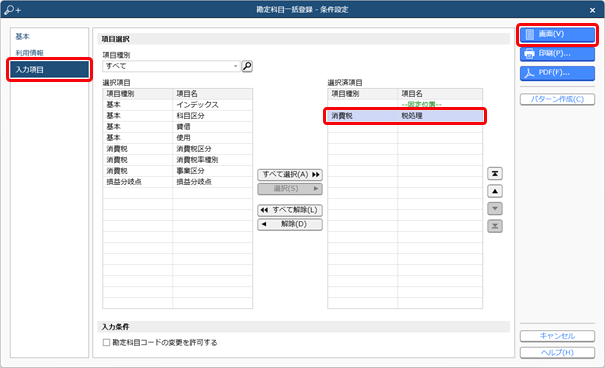This screenshot has width=605, height=368.
Task: Switch to the 基本 tab
Action: click(22, 36)
